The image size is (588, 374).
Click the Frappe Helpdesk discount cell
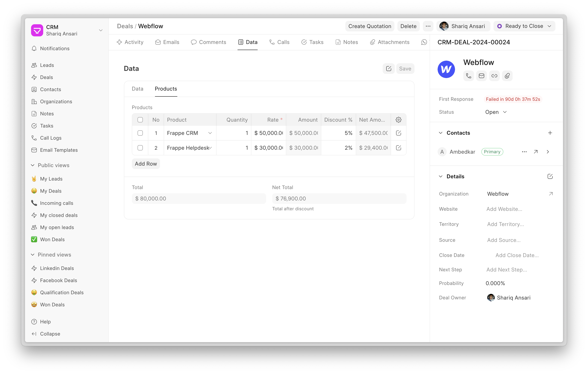[x=339, y=148]
